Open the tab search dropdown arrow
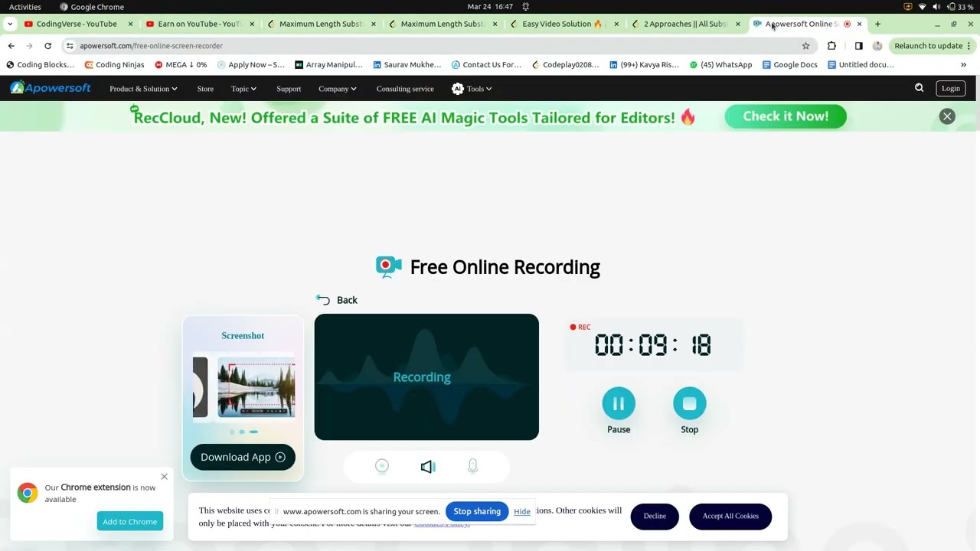Viewport: 980px width, 551px height. tap(9, 24)
